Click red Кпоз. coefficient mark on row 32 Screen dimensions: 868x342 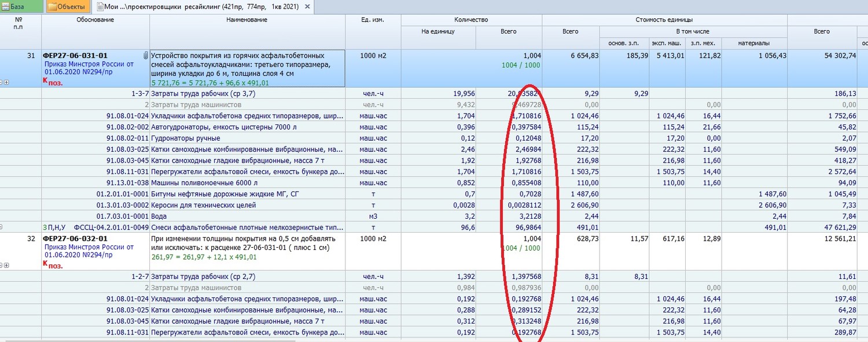[x=53, y=264]
